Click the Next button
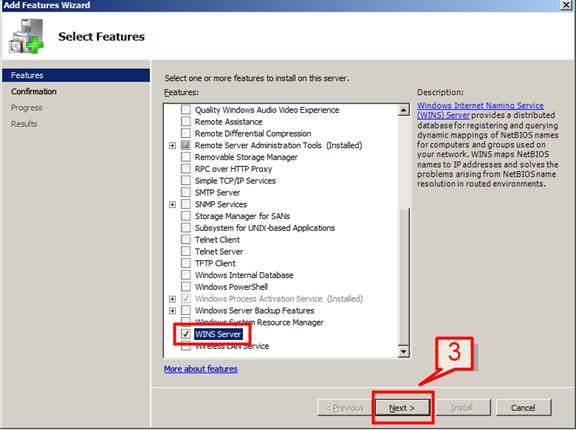This screenshot has height=430, width=576. coord(402,408)
